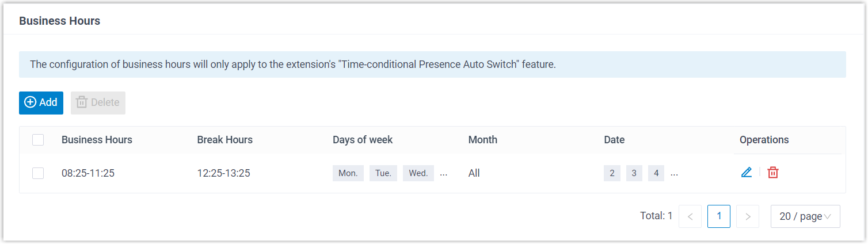Go to the previous page with the left arrow
Viewport: 868px width, 244px height.
tap(690, 216)
